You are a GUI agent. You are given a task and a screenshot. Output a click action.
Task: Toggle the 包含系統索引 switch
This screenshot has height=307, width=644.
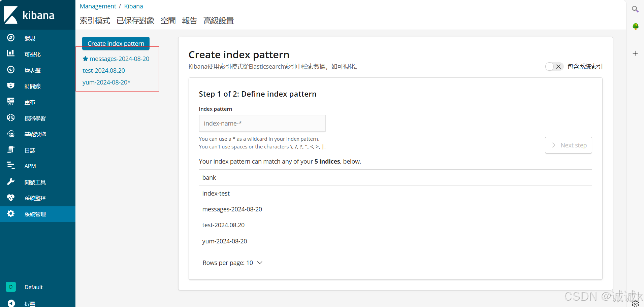pos(554,67)
